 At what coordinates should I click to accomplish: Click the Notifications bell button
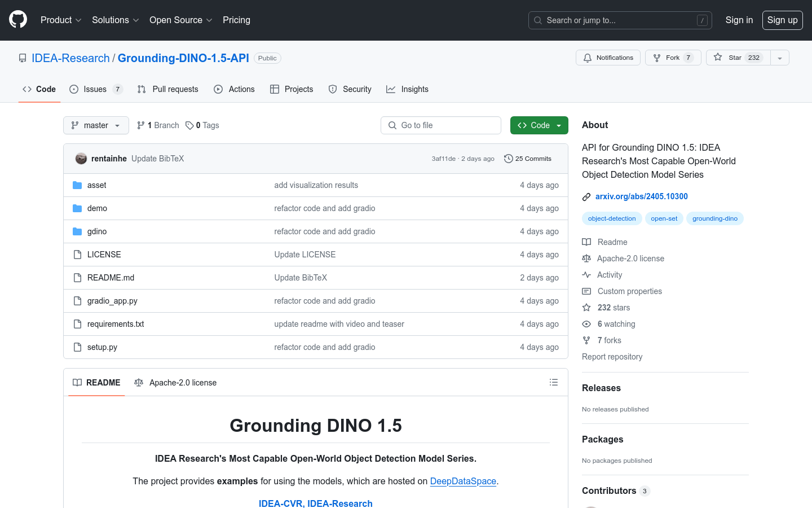(x=608, y=58)
